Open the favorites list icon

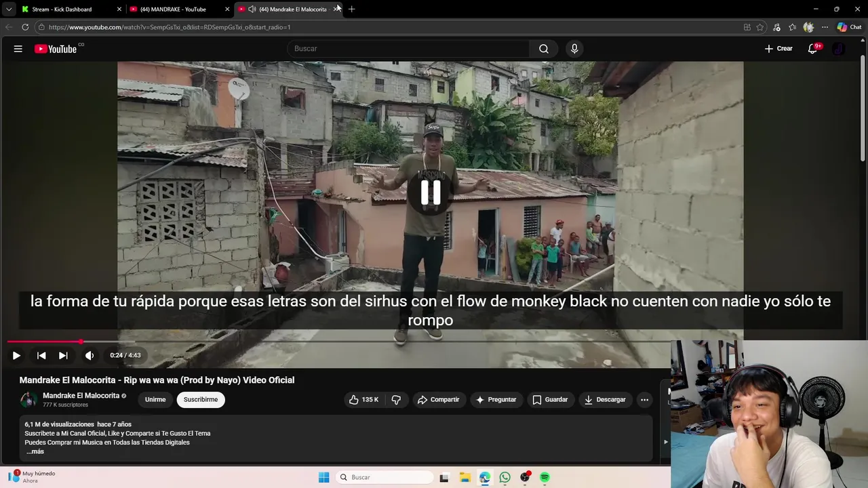792,27
